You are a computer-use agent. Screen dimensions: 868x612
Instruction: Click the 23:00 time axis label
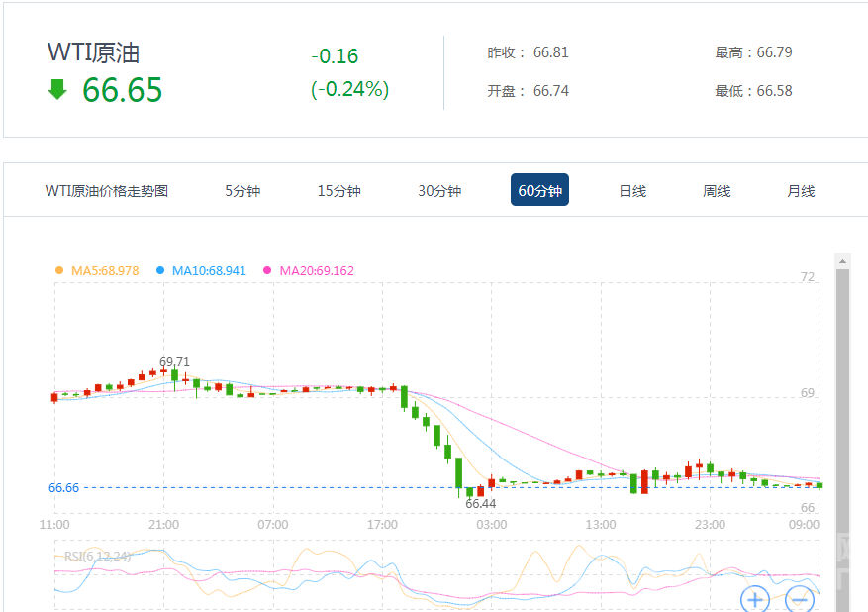point(711,525)
